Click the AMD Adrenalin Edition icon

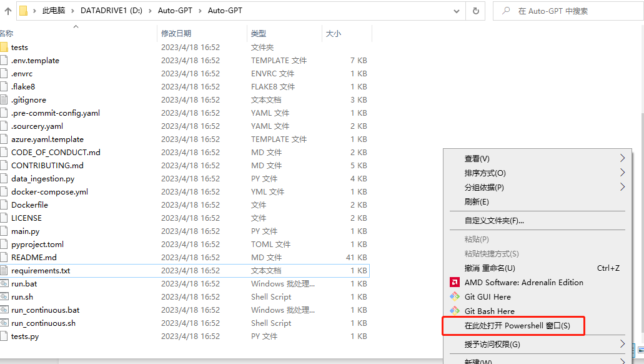(454, 282)
